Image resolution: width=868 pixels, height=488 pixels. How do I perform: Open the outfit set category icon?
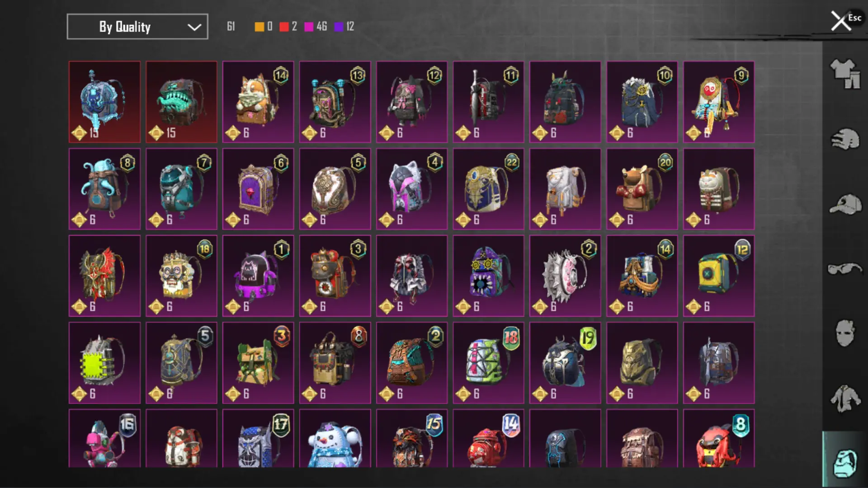(844, 74)
